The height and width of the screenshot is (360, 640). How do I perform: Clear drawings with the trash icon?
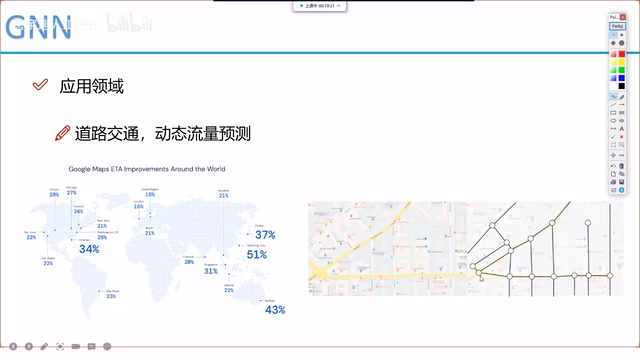coord(622,166)
